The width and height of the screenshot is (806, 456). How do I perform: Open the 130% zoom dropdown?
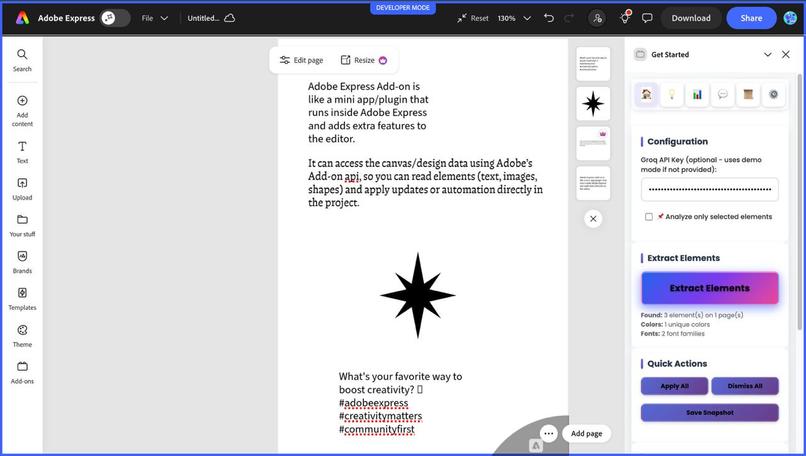(x=514, y=18)
